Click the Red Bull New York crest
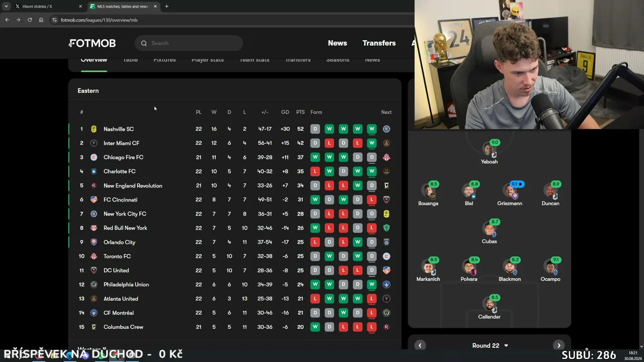This screenshot has height=362, width=644. point(94,228)
